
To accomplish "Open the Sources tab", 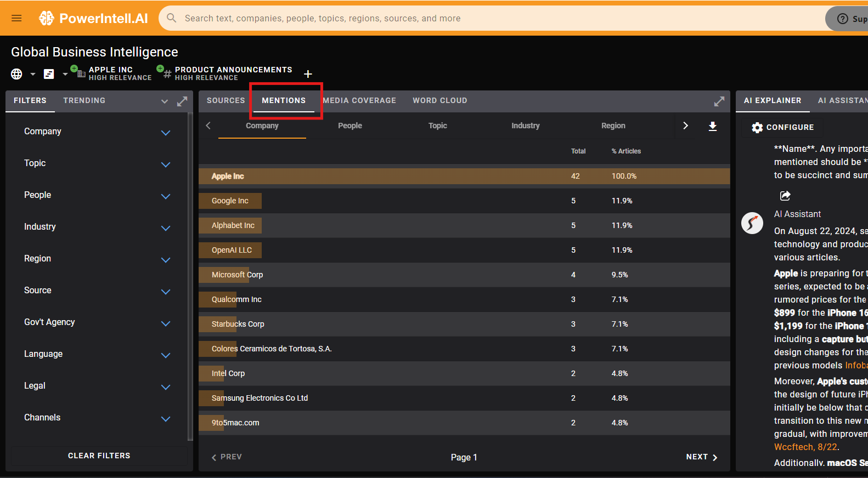I will point(226,101).
